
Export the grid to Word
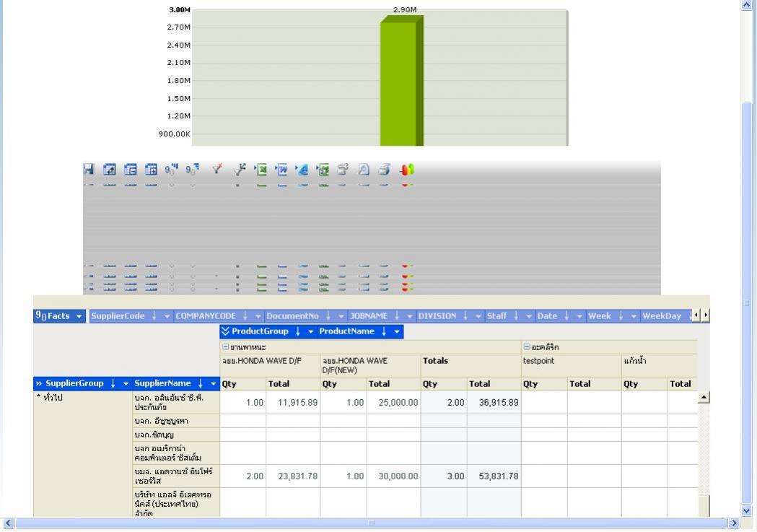click(281, 169)
